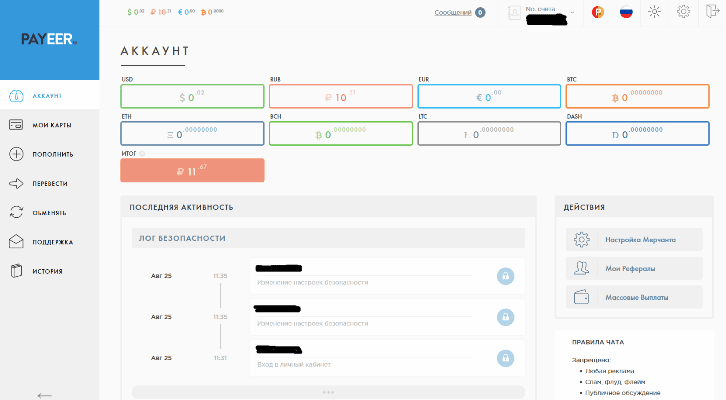Click lock icon on 11:31 login entry

point(506,358)
